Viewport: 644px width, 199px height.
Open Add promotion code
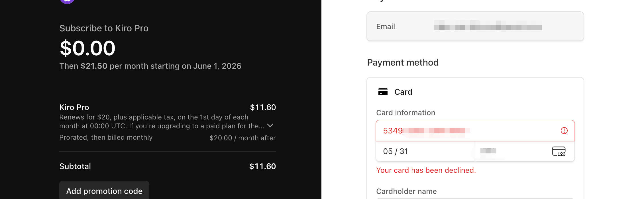click(x=104, y=190)
